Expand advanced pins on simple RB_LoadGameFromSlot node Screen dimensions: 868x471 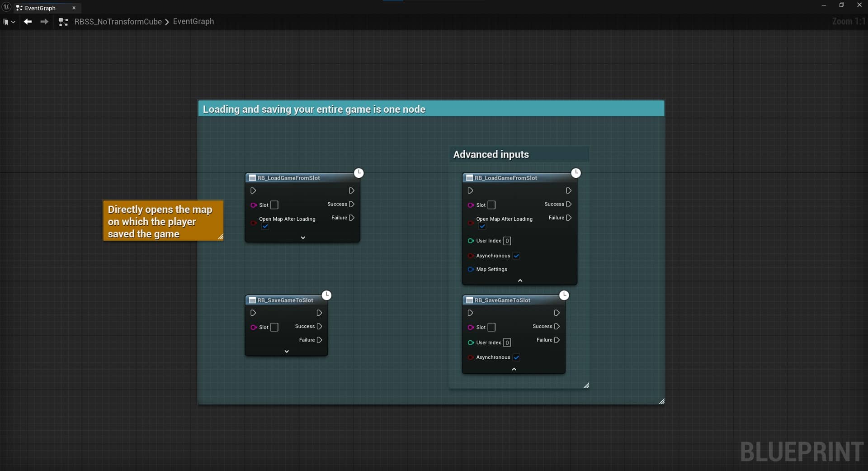point(303,238)
